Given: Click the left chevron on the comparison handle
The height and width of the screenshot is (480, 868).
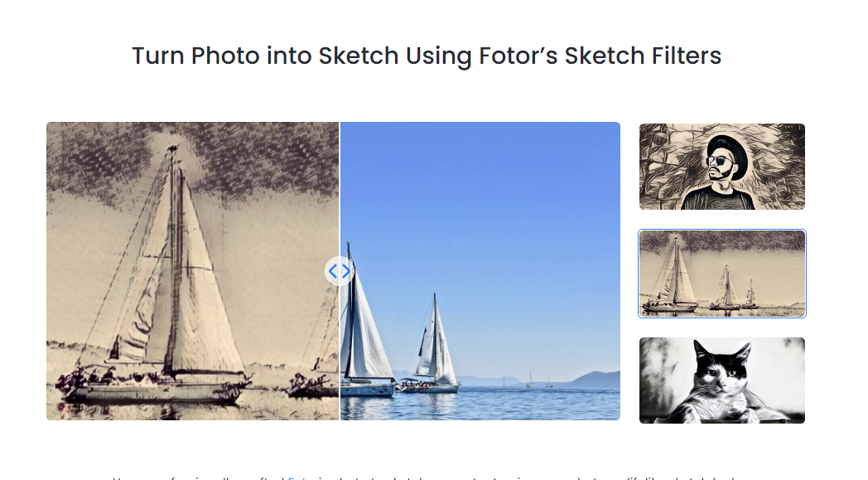Looking at the screenshot, I should [333, 270].
